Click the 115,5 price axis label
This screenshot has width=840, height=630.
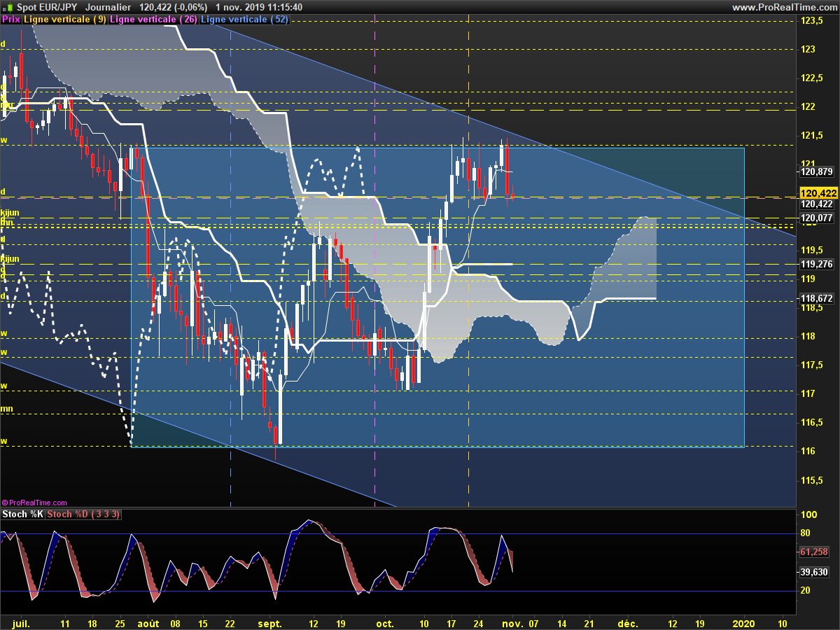pyautogui.click(x=811, y=479)
